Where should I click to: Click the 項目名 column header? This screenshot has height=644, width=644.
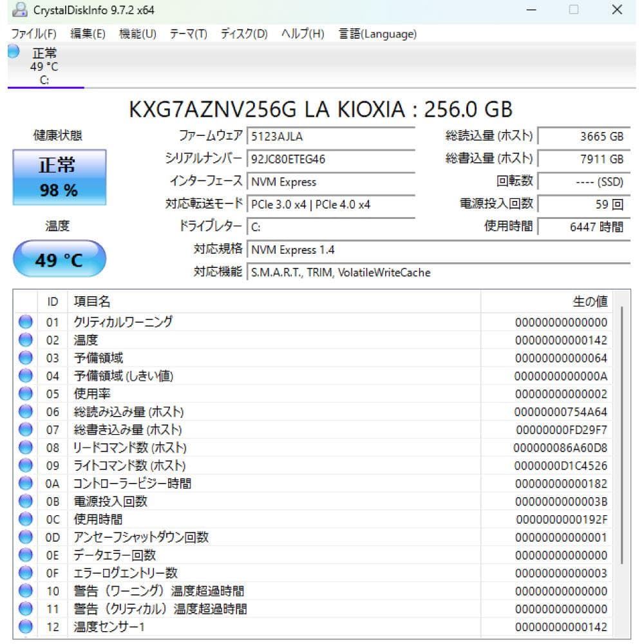point(274,301)
